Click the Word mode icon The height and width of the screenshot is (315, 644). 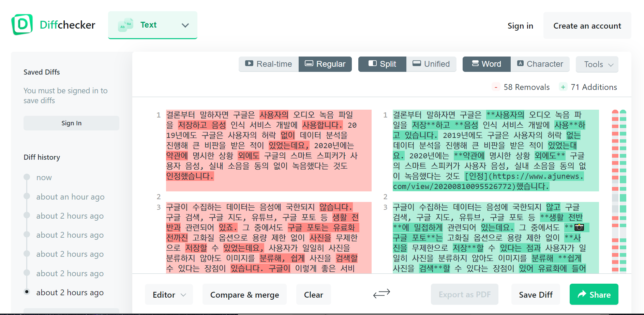pyautogui.click(x=475, y=63)
